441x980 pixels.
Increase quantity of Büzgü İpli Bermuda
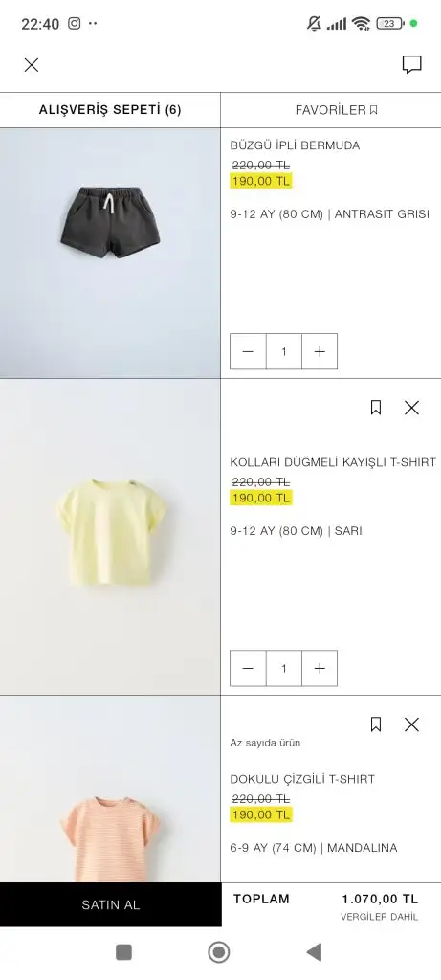(320, 351)
